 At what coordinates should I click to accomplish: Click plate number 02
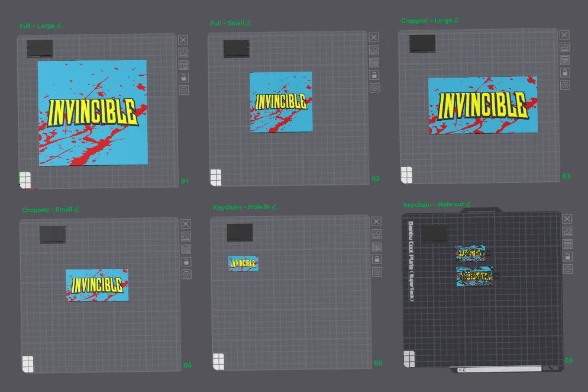[x=376, y=179]
